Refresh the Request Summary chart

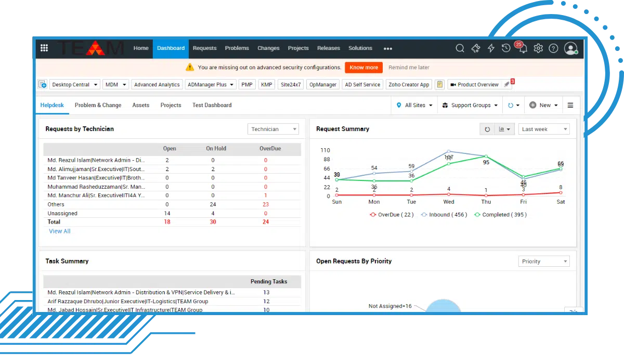[487, 128]
